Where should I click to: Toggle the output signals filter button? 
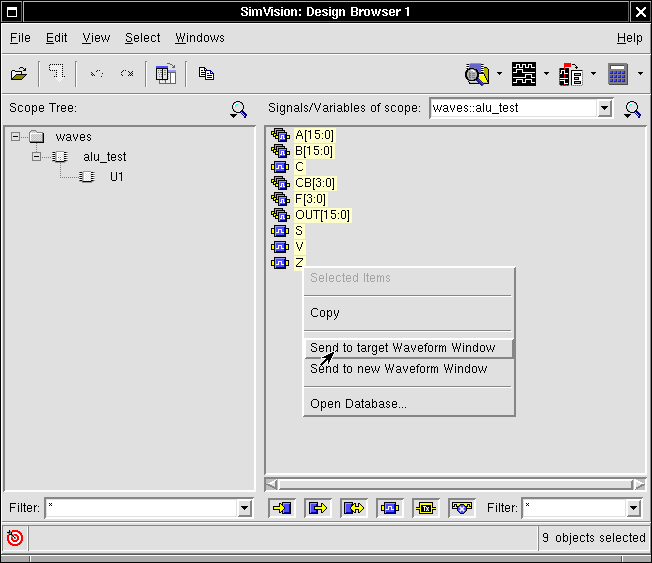[x=318, y=508]
